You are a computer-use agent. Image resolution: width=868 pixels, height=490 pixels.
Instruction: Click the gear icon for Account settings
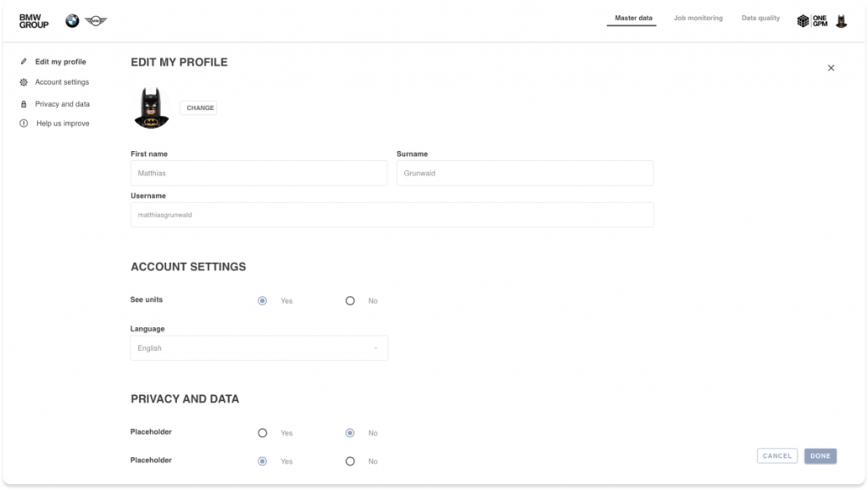coord(23,82)
